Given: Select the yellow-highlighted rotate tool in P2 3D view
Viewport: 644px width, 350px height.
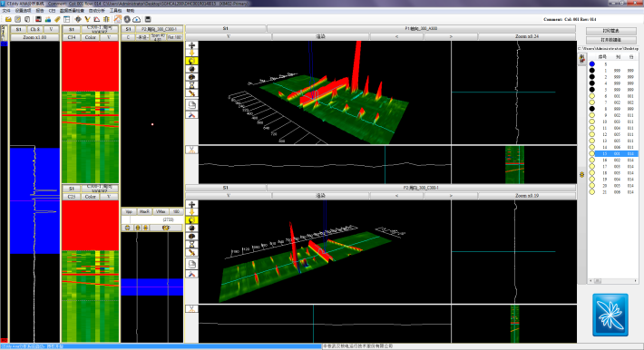Looking at the screenshot, I should 191,220.
